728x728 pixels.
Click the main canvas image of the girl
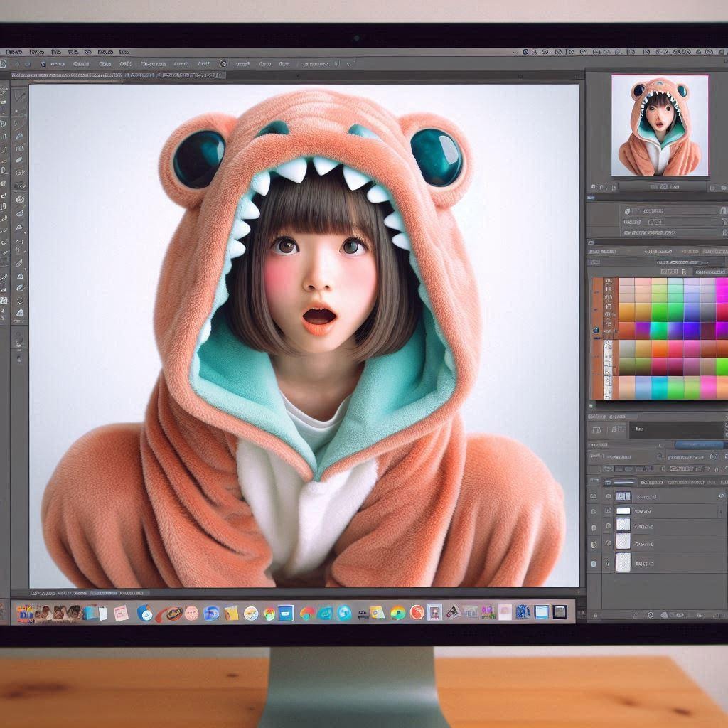(304, 336)
